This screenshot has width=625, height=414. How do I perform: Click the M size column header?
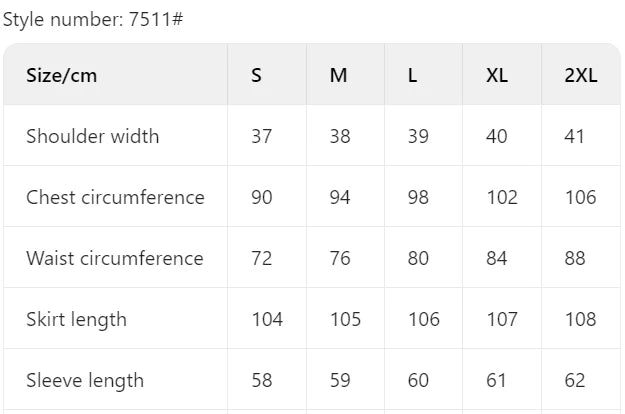[x=339, y=75]
